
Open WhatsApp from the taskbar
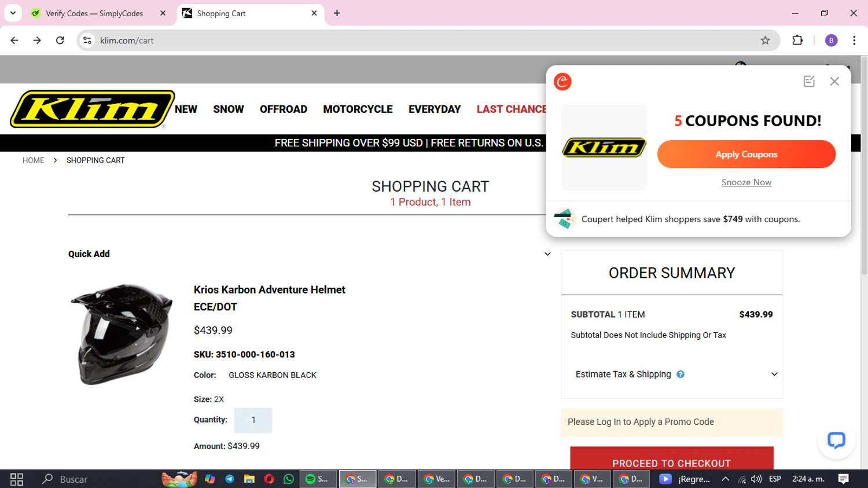click(289, 479)
